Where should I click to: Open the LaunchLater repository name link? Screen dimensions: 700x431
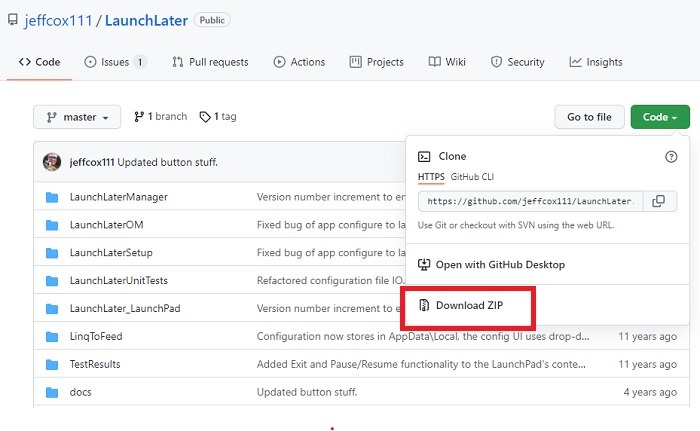click(146, 21)
